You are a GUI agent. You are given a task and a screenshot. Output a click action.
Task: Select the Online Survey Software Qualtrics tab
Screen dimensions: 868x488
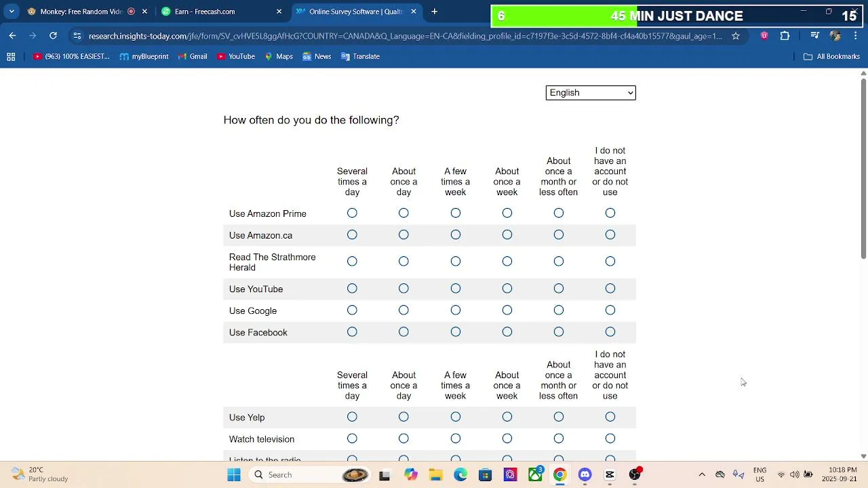point(355,12)
